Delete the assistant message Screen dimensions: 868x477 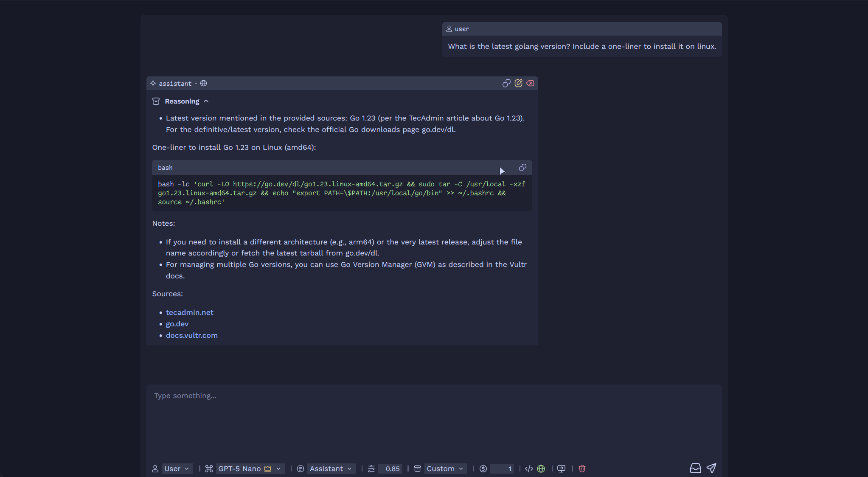[x=530, y=83]
